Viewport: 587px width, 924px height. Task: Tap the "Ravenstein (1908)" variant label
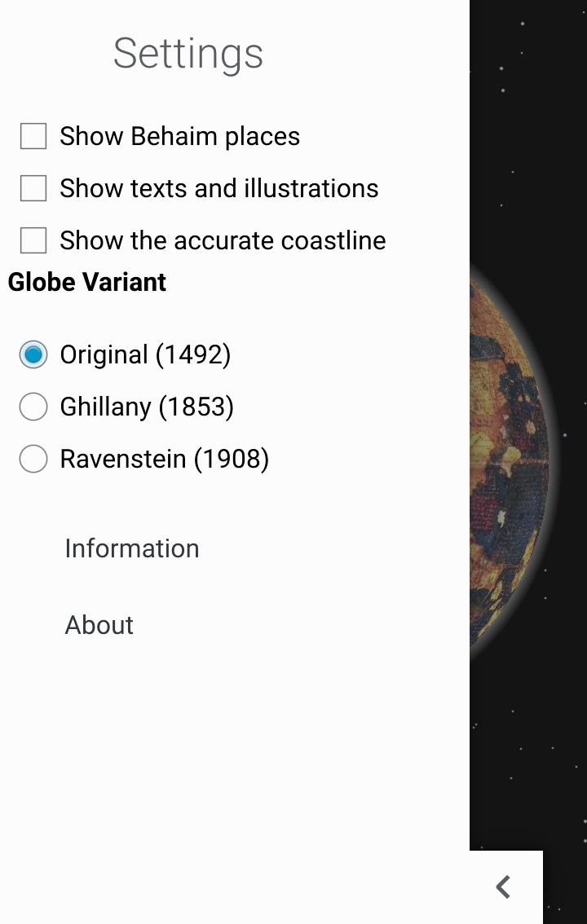pos(164,459)
